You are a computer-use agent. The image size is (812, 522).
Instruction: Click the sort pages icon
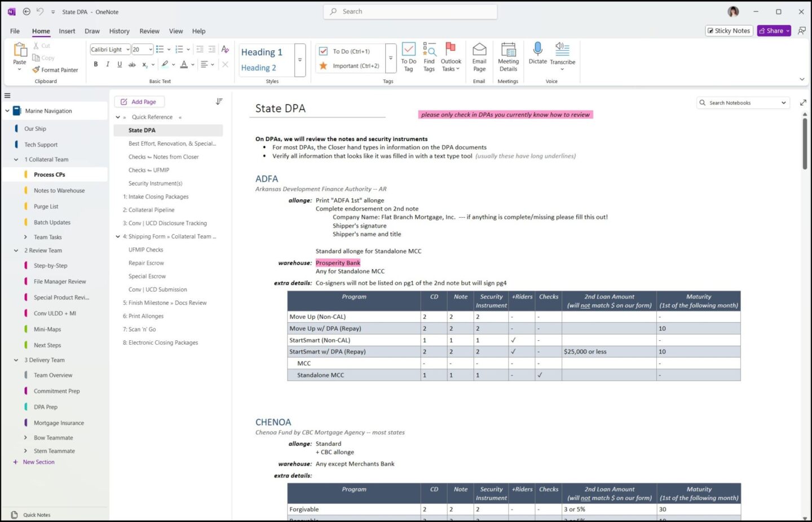[219, 102]
